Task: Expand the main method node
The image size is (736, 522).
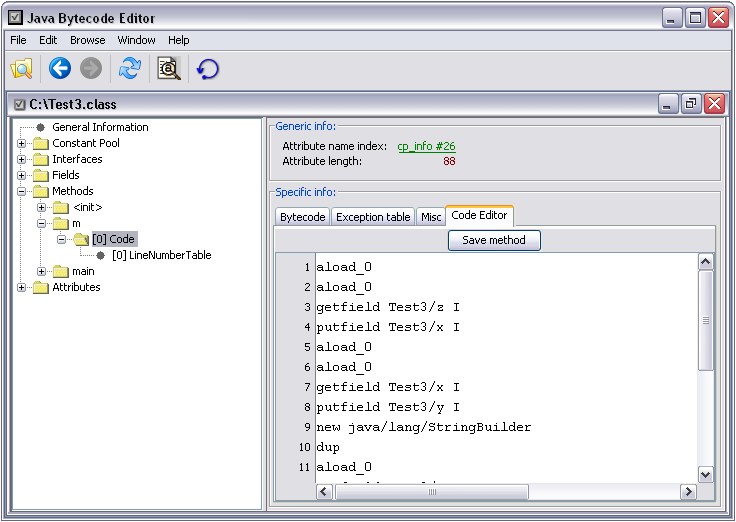Action: [41, 271]
